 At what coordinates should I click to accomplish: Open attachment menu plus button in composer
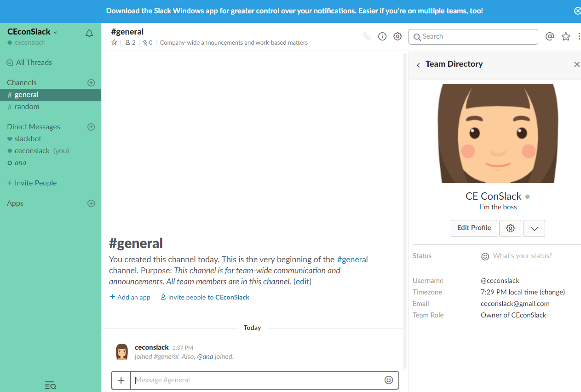coord(121,380)
